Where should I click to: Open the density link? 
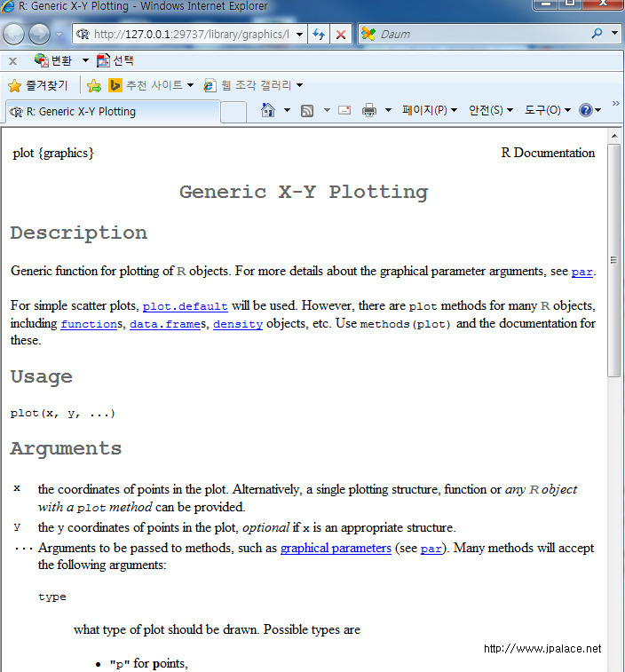pyautogui.click(x=238, y=324)
